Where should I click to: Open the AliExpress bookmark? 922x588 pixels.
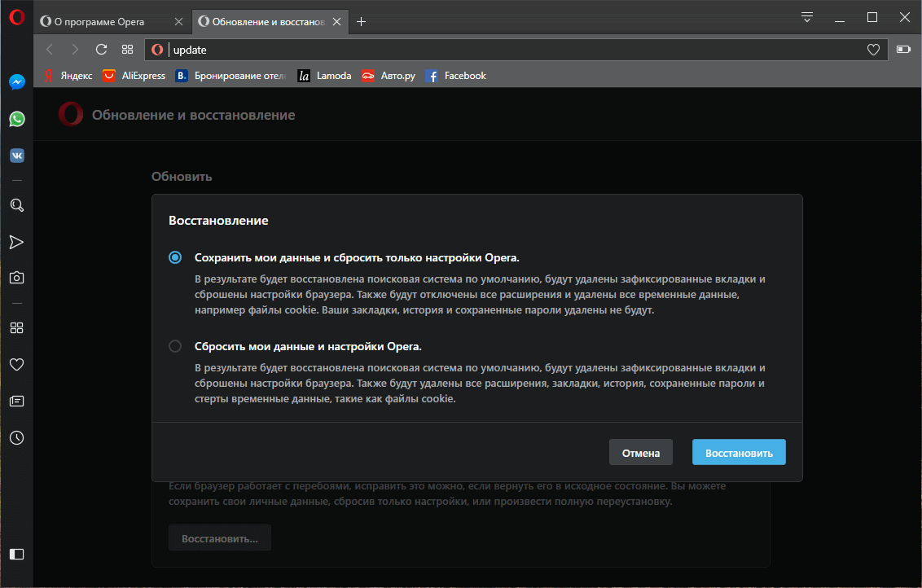click(134, 75)
